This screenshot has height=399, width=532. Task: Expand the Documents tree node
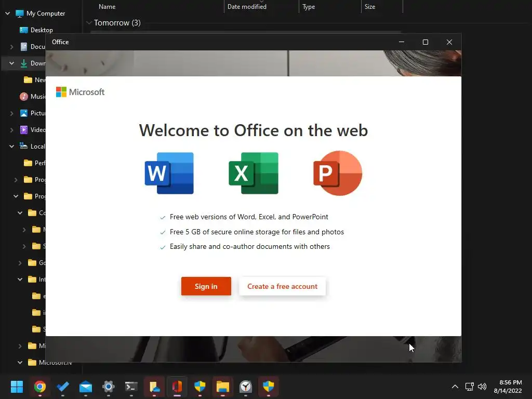tap(11, 47)
